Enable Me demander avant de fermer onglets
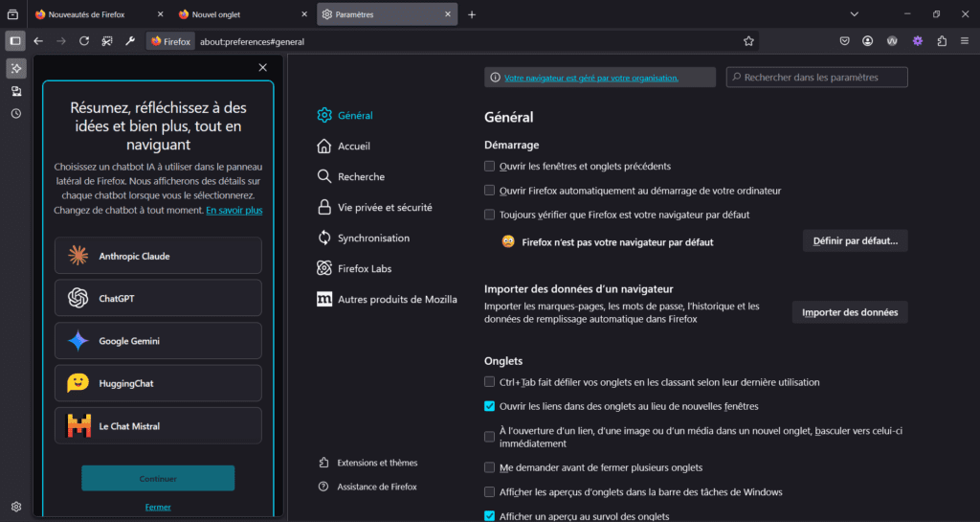Screen dimensions: 980x522 (x=489, y=467)
